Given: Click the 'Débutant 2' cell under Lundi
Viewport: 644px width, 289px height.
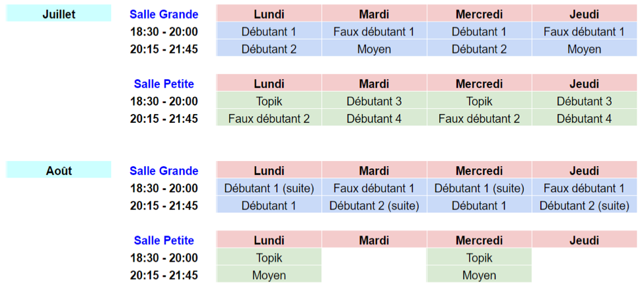Looking at the screenshot, I should (x=269, y=49).
